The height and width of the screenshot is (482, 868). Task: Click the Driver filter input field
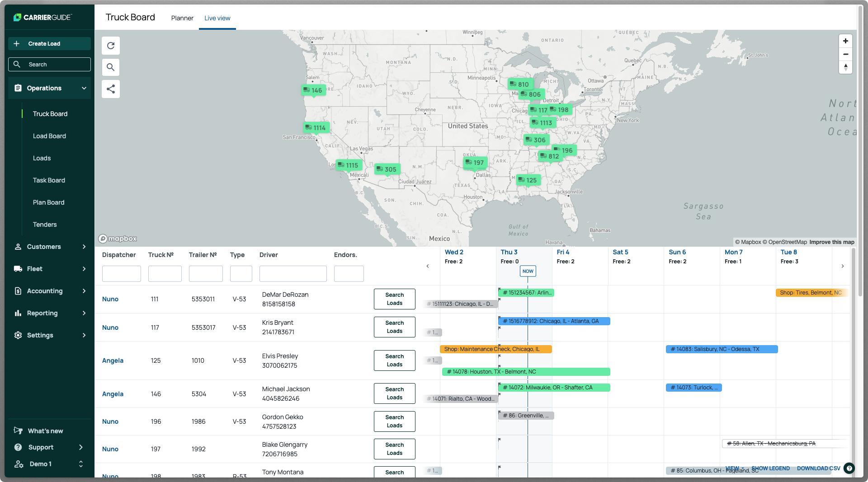tap(293, 274)
